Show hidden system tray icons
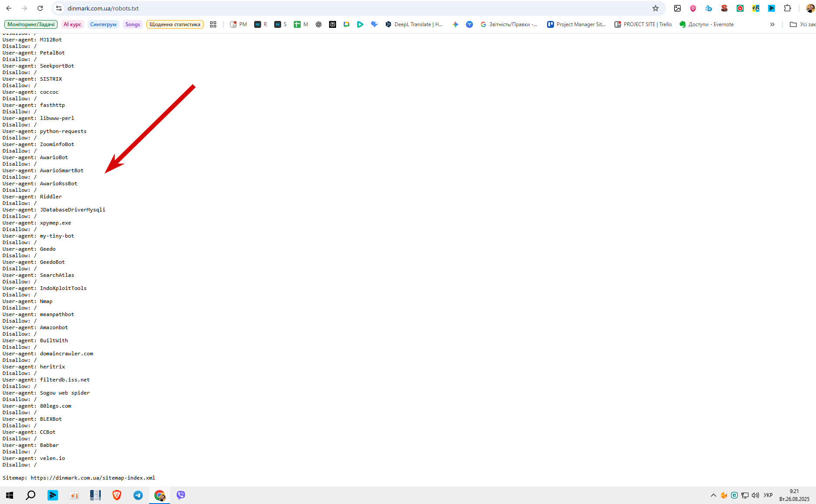This screenshot has height=504, width=816. [714, 495]
